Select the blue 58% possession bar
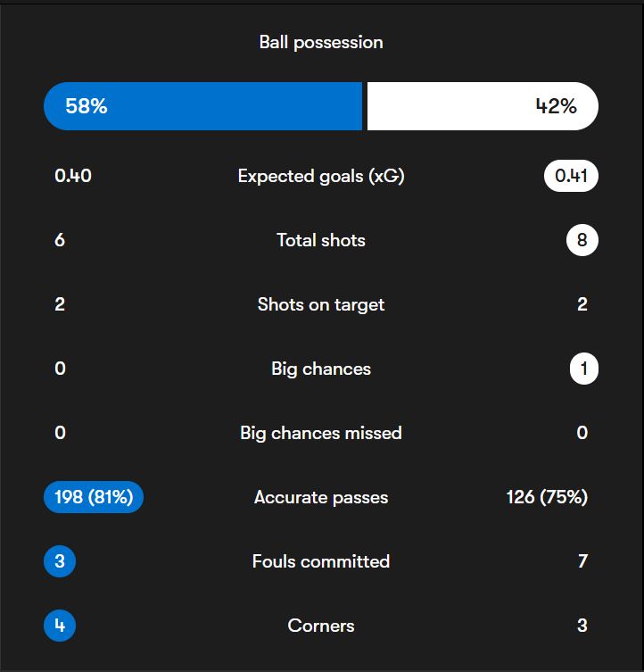The height and width of the screenshot is (672, 644). tap(203, 106)
